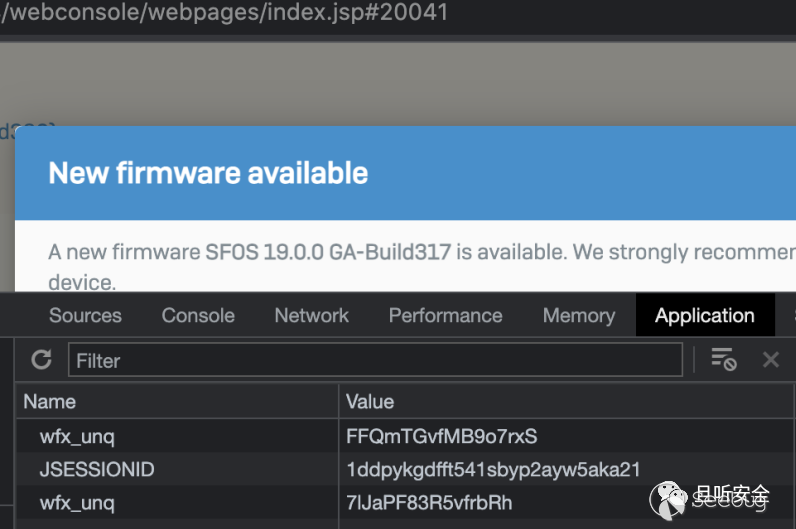Select the JSESSIONID cookie row
The height and width of the screenshot is (529, 796).
tap(97, 469)
